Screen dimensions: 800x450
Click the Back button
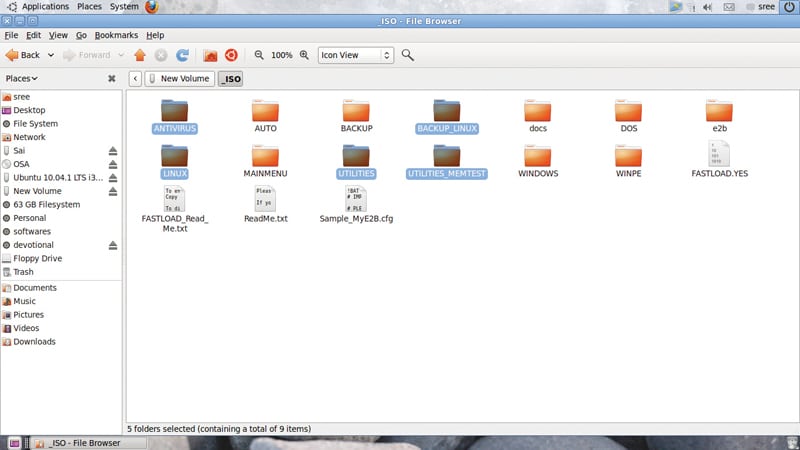coord(23,55)
